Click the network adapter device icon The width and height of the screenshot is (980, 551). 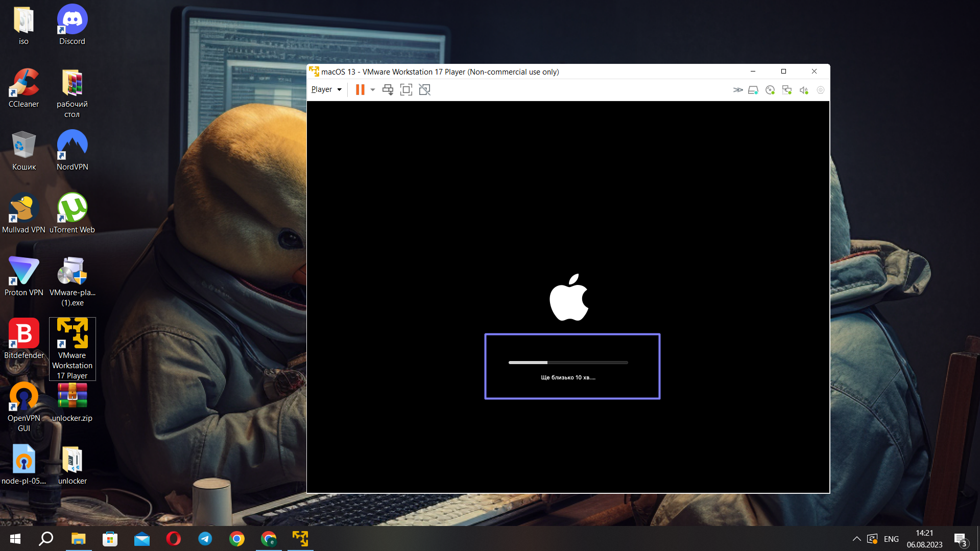click(787, 90)
